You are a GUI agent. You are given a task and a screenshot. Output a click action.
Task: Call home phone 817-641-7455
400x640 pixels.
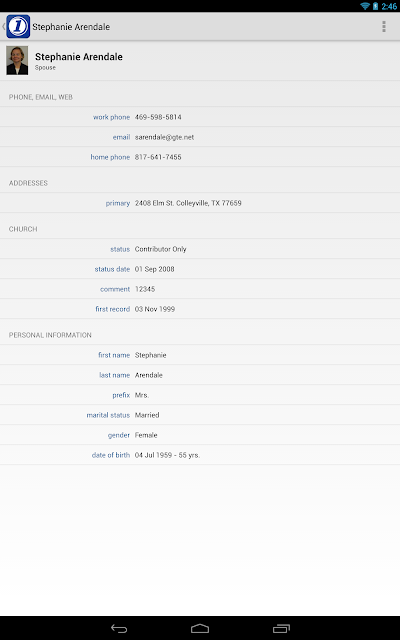click(x=200, y=157)
